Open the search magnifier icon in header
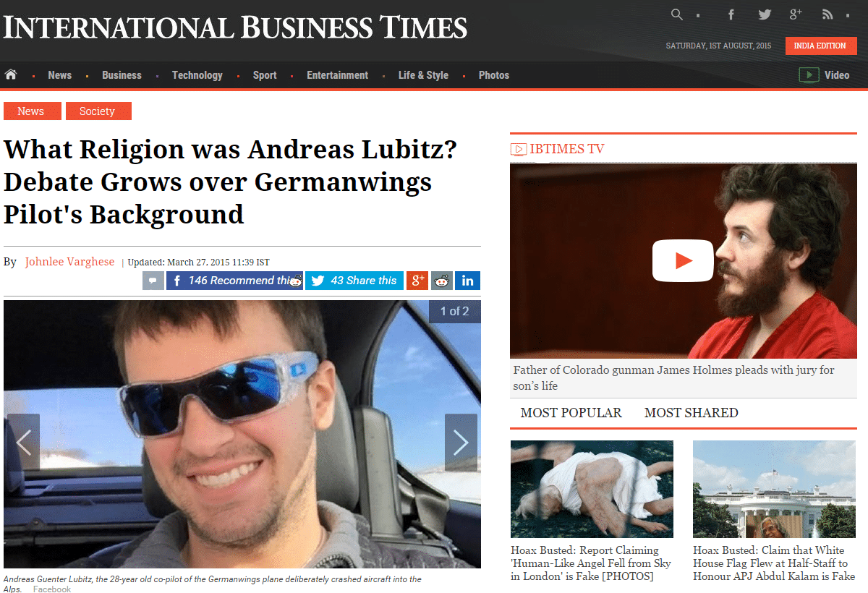Screen dimensions: 868x593 coord(677,14)
